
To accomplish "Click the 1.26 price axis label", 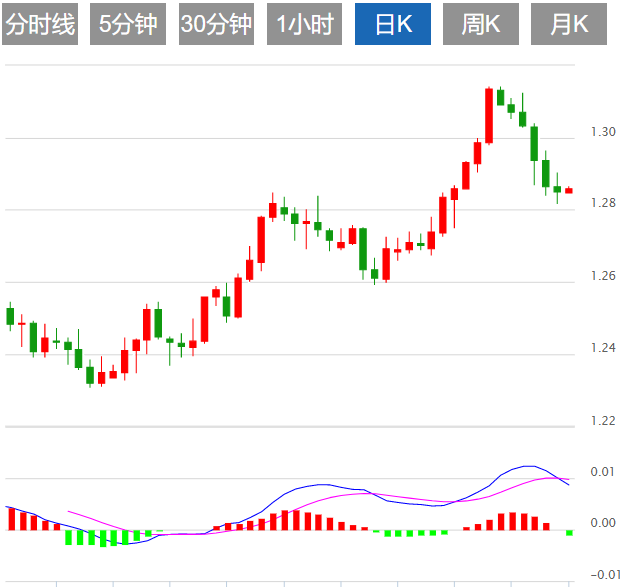I will coord(603,276).
